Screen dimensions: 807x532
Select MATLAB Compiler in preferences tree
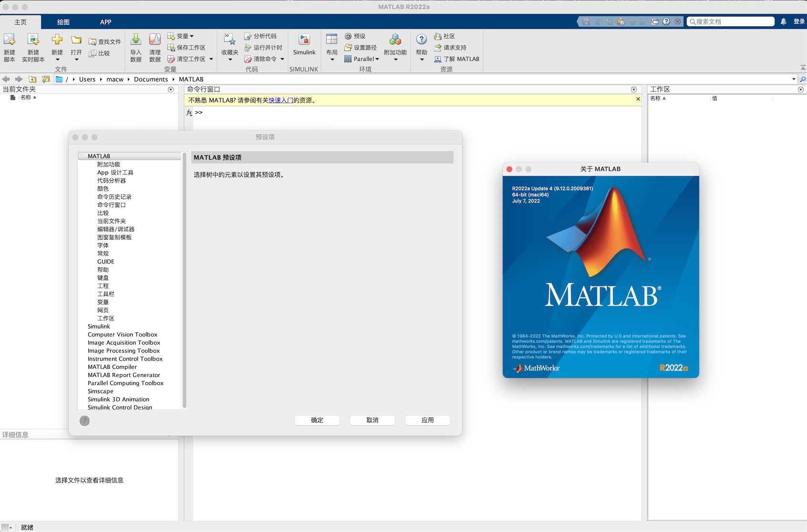[112, 367]
